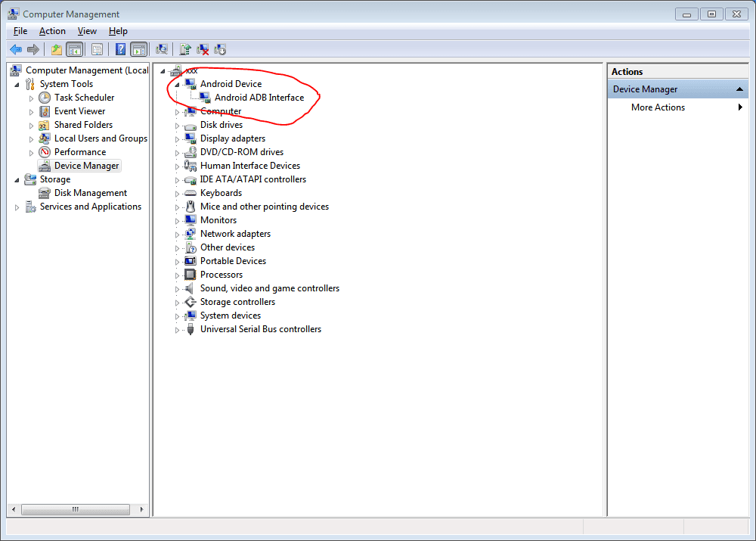The width and height of the screenshot is (756, 541).
Task: Click the Display adapters icon
Action: click(x=191, y=138)
